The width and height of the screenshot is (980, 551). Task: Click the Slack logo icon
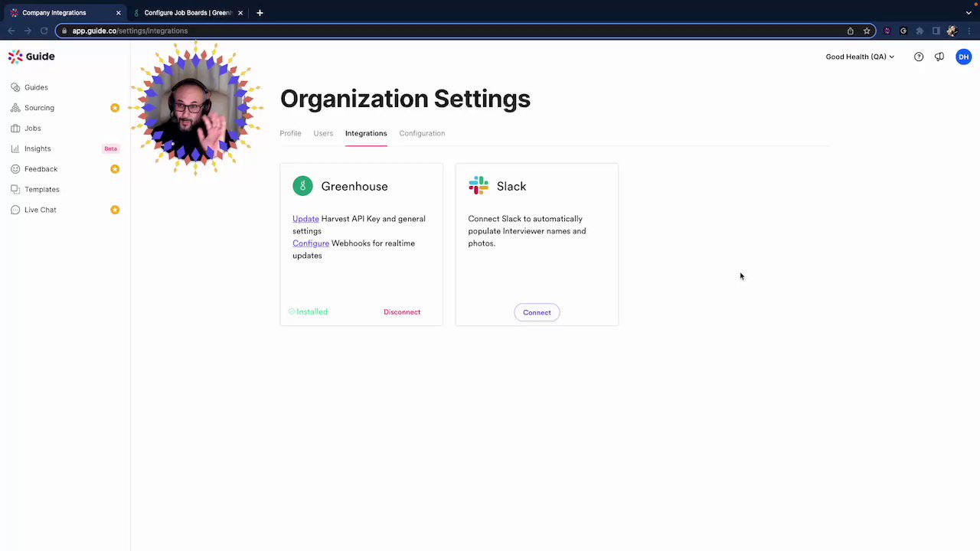(479, 185)
